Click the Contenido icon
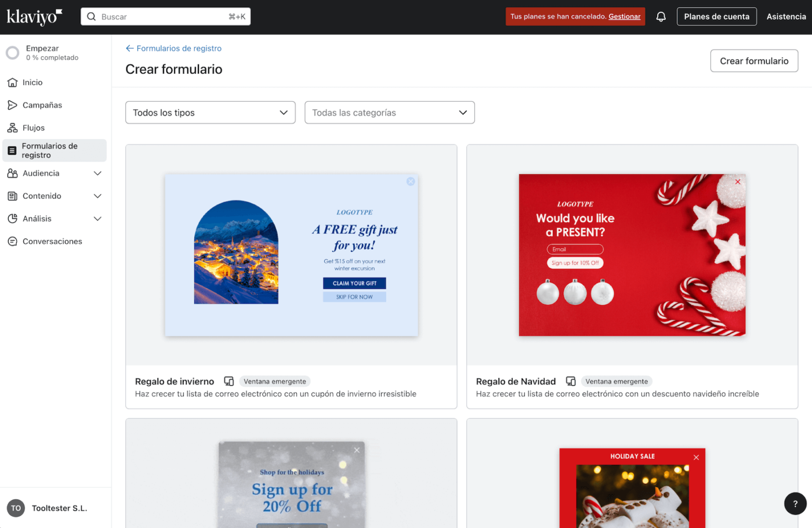This screenshot has width=812, height=528. pos(12,196)
